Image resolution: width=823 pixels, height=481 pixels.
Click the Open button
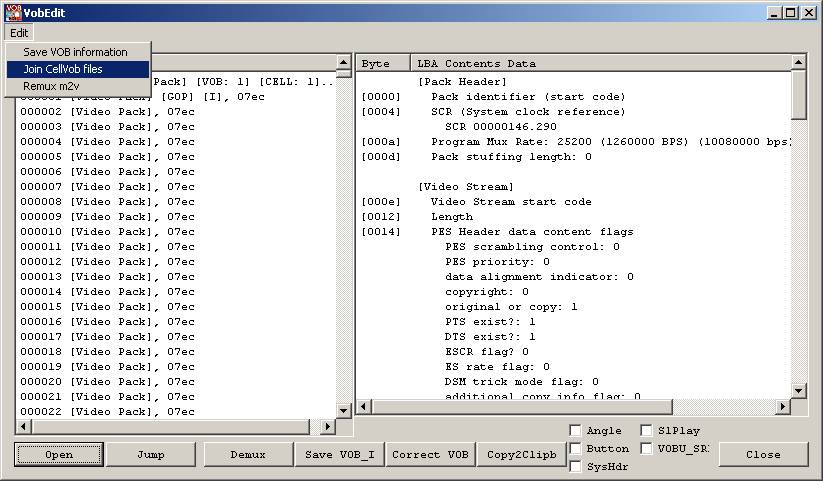(x=59, y=455)
